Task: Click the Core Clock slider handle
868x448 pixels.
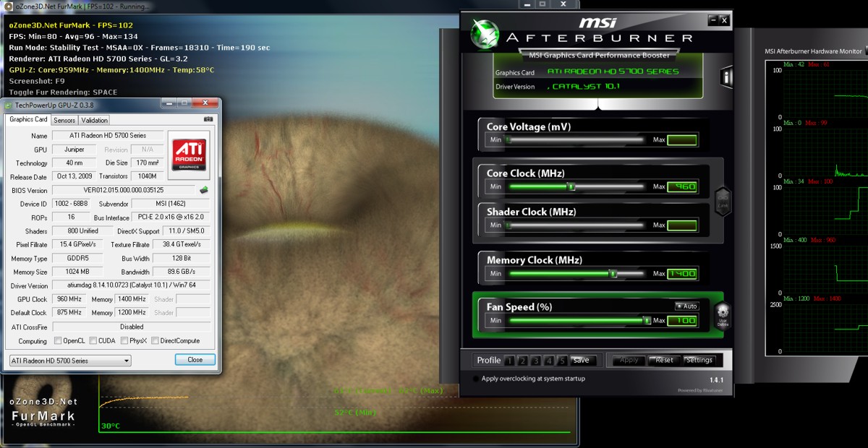Action: coord(571,186)
